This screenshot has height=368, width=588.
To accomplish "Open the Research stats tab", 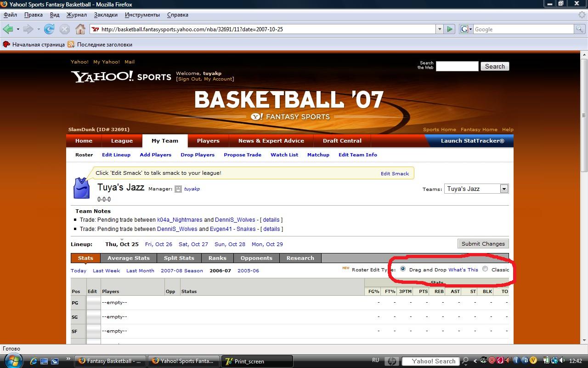I will coord(300,258).
